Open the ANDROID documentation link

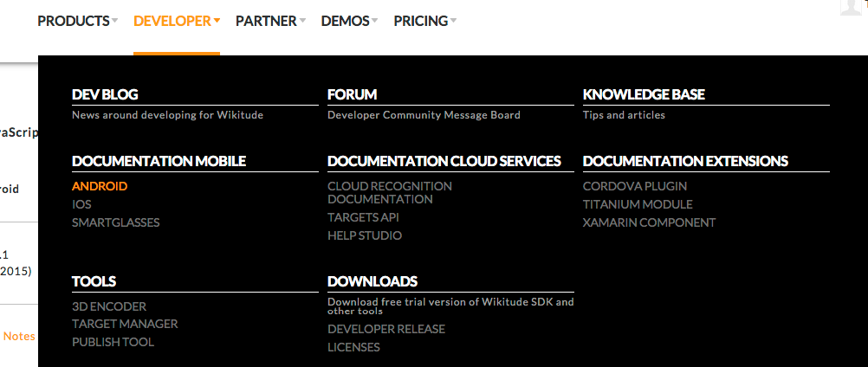click(100, 186)
